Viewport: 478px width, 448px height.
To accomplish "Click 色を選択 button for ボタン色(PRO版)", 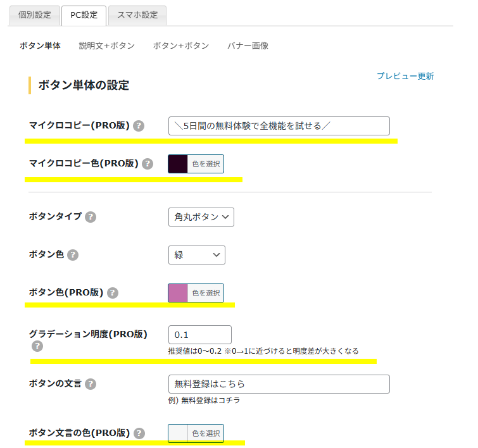I will pos(206,293).
